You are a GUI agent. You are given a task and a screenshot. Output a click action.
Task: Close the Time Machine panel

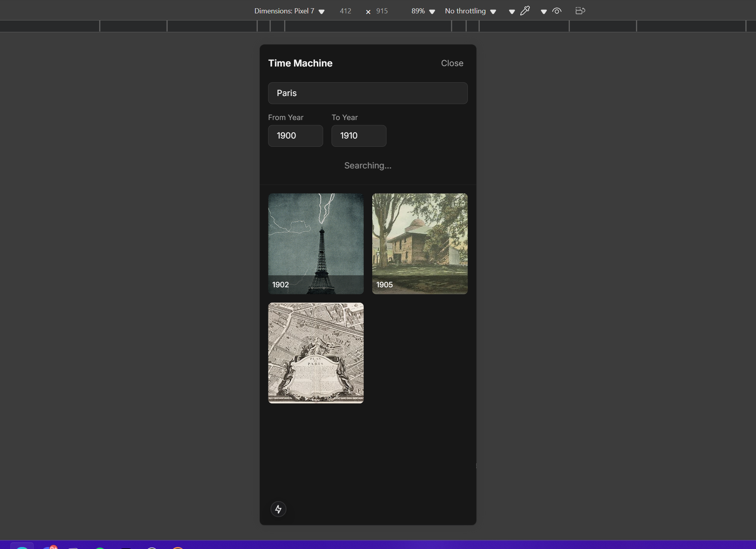tap(452, 63)
